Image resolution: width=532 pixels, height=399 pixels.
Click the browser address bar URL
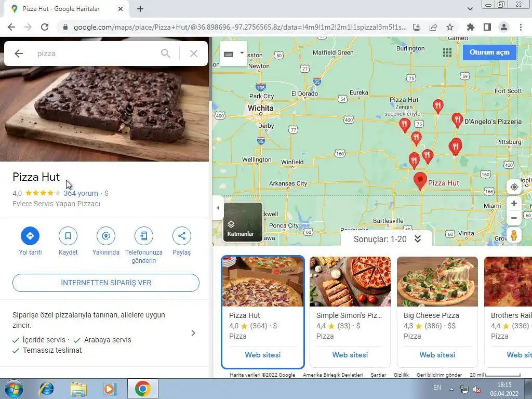click(240, 27)
